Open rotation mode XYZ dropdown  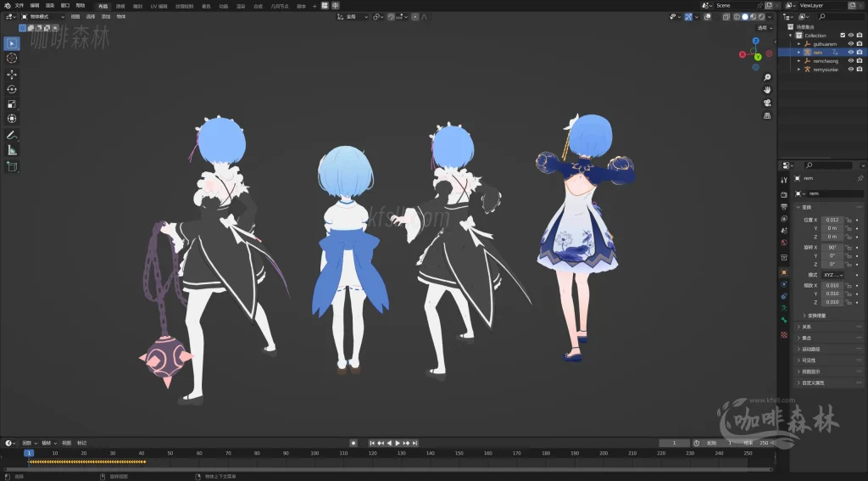[832, 275]
